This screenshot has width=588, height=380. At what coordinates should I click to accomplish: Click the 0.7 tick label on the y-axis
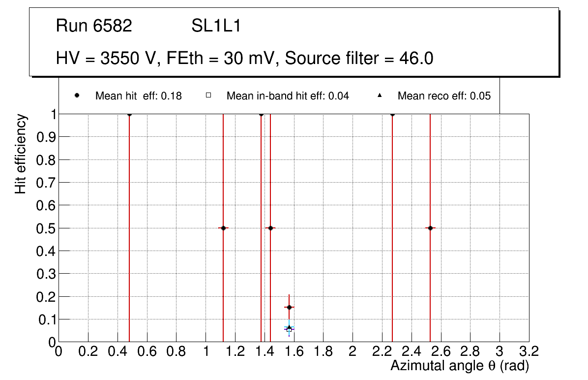tap(44, 183)
